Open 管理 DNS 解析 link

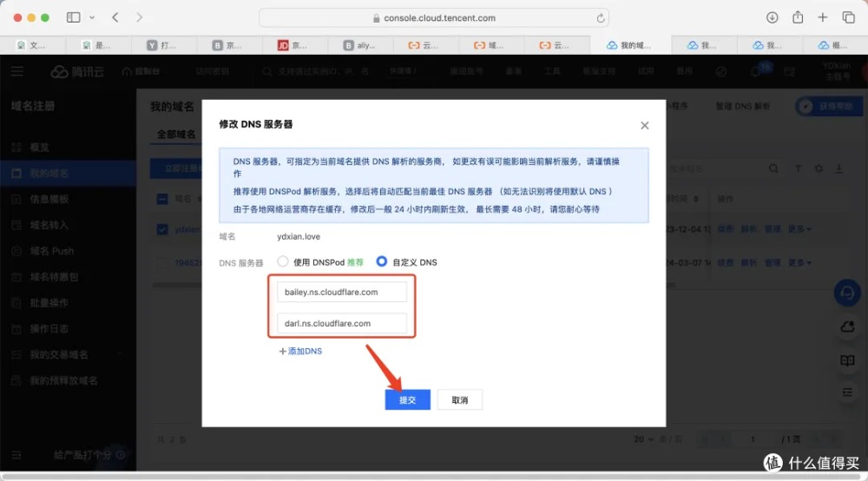pos(742,106)
